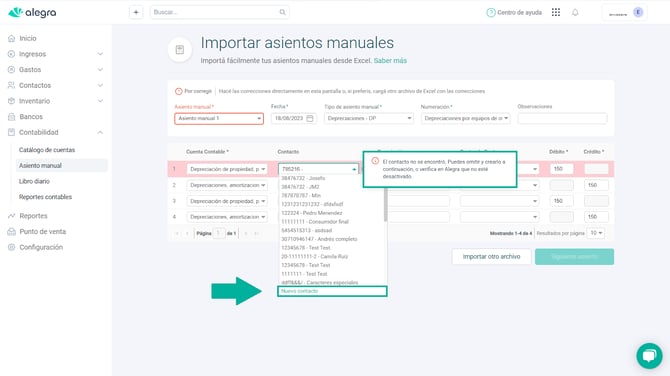Open the apps grid icon in header
This screenshot has height=376, width=670.
tap(555, 12)
